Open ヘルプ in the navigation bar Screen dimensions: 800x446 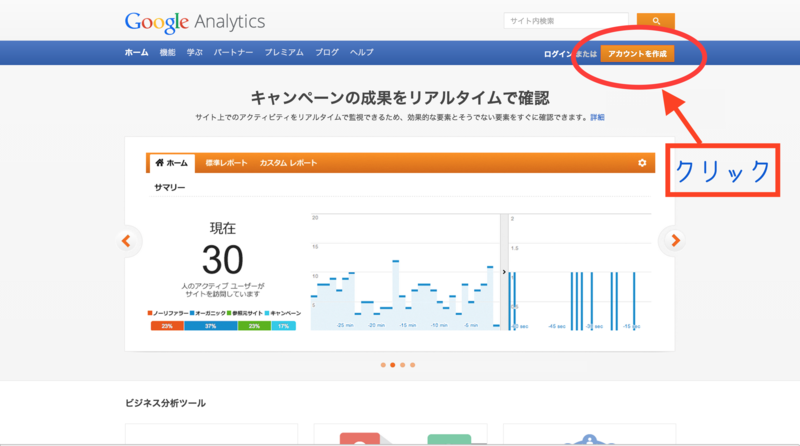point(361,53)
